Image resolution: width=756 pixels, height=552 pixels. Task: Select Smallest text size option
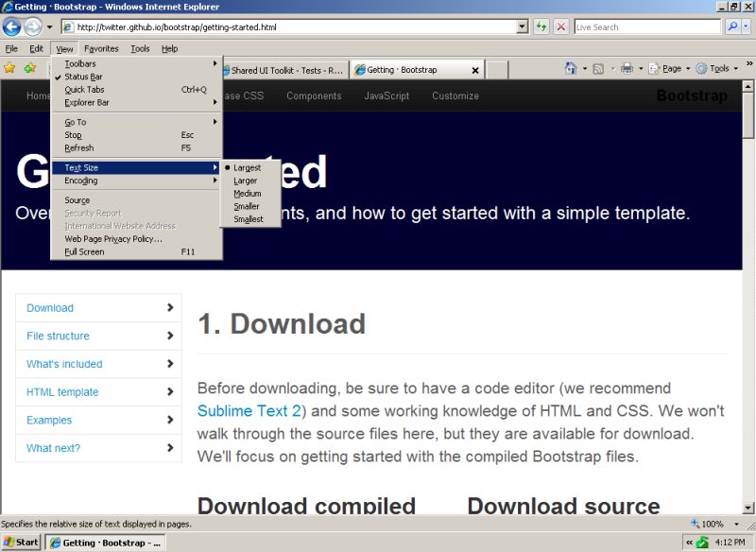pyautogui.click(x=250, y=219)
